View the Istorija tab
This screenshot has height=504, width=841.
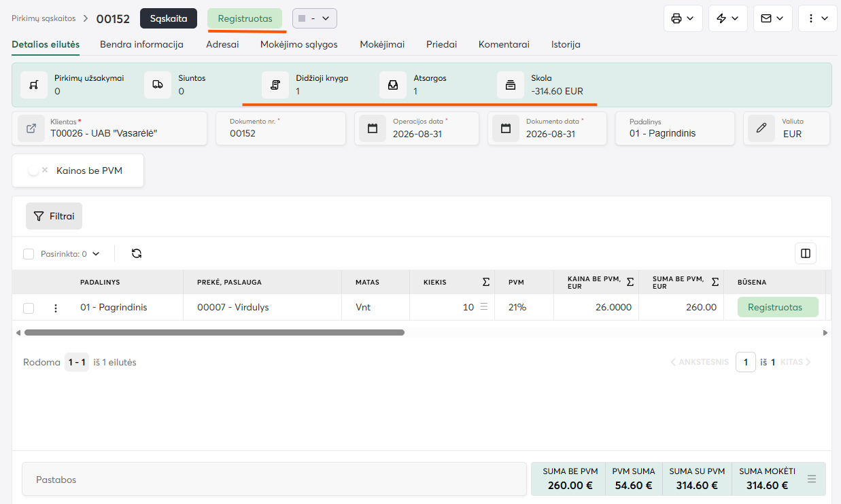pyautogui.click(x=566, y=45)
